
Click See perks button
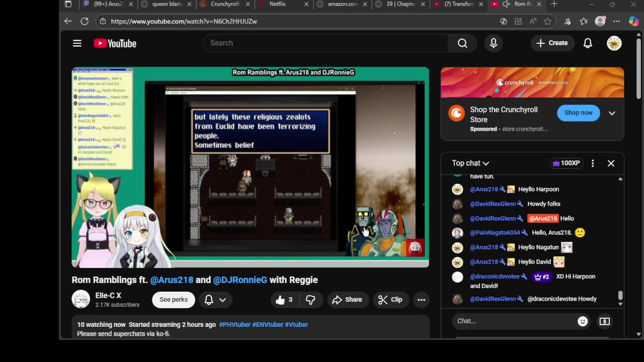174,300
